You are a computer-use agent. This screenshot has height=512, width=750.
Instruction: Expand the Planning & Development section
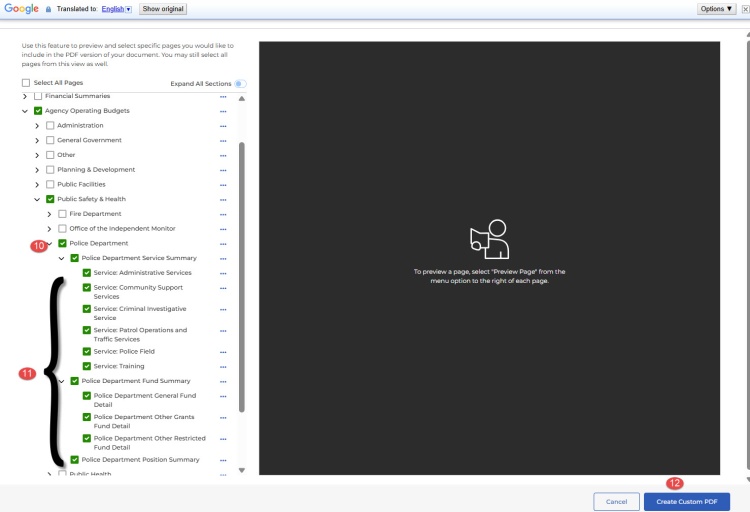(x=37, y=170)
